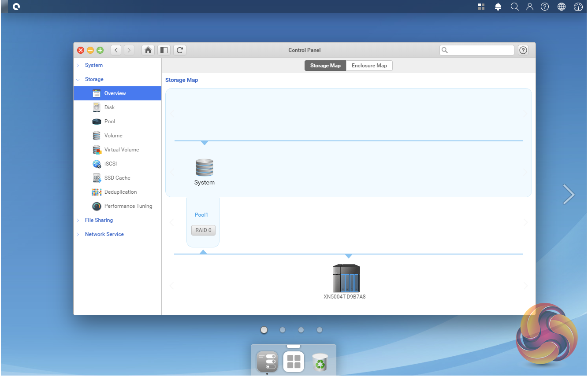The image size is (588, 376).
Task: Open the recycle bin in the dock
Action: tap(320, 362)
